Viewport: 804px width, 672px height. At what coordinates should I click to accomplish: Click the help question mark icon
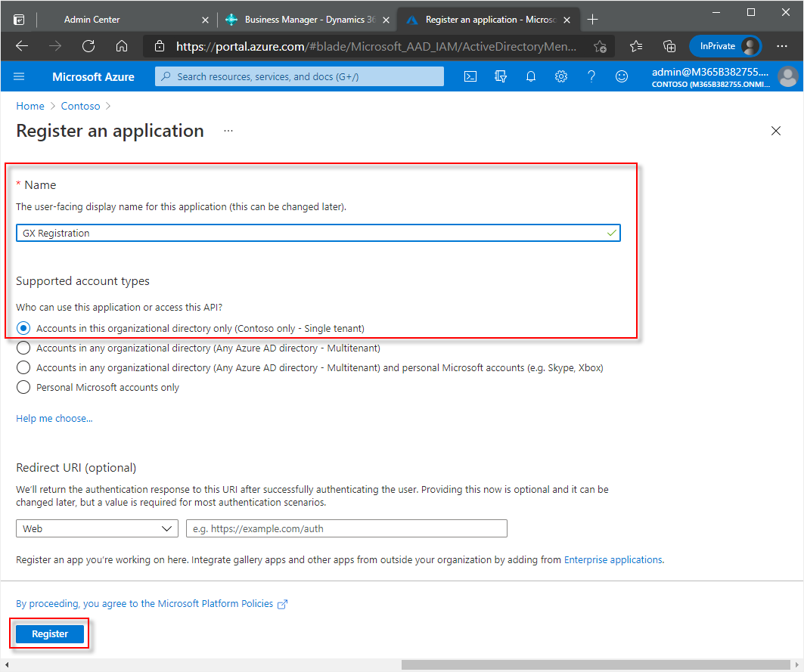(x=591, y=76)
